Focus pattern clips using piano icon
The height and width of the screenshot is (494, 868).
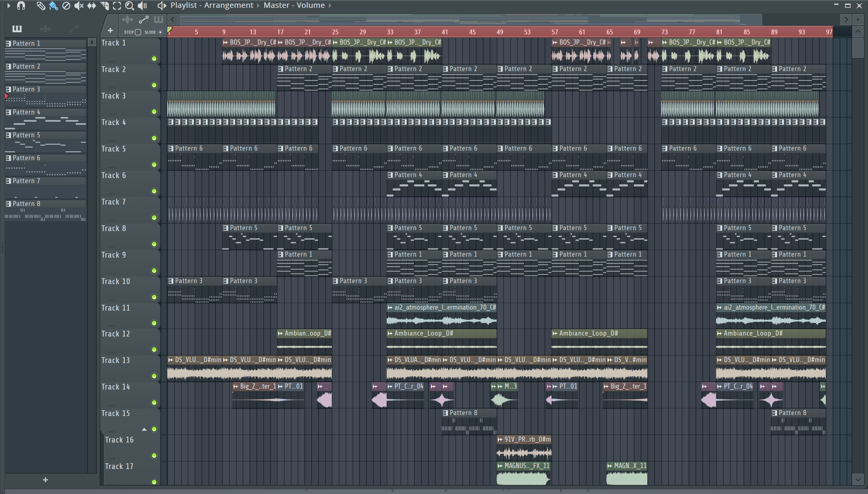coord(158,20)
